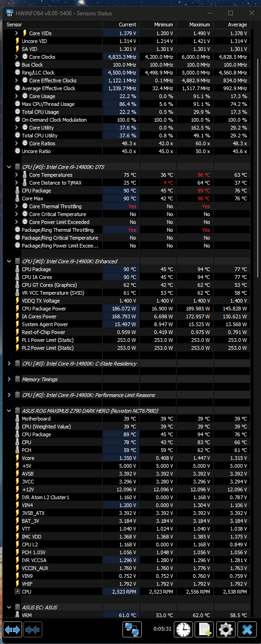The width and height of the screenshot is (261, 644).
Task: Select the Rest-of-Chip Power row
Action: [127, 332]
